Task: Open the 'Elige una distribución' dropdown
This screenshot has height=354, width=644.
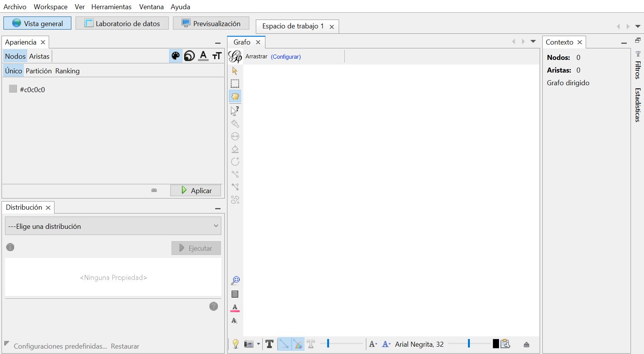Action: coord(113,226)
